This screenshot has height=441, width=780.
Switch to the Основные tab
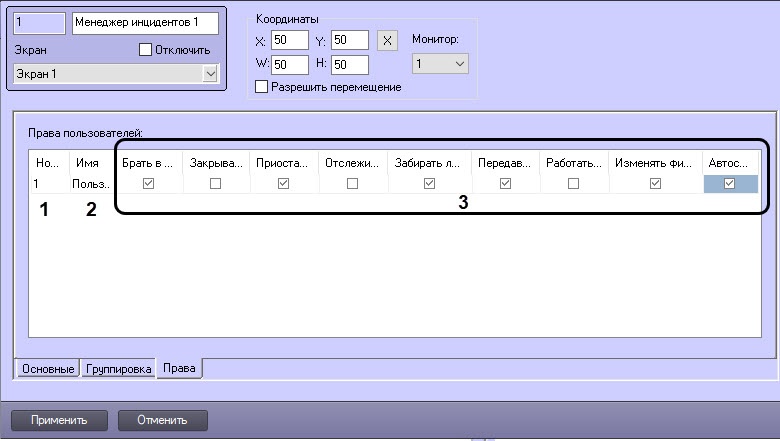click(47, 369)
